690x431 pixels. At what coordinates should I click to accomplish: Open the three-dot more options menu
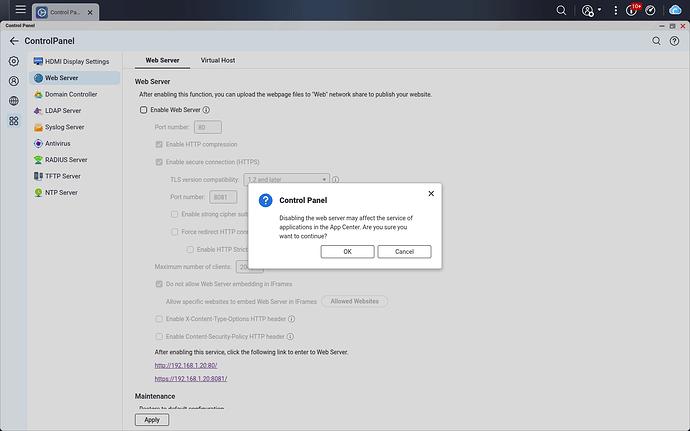coord(616,11)
